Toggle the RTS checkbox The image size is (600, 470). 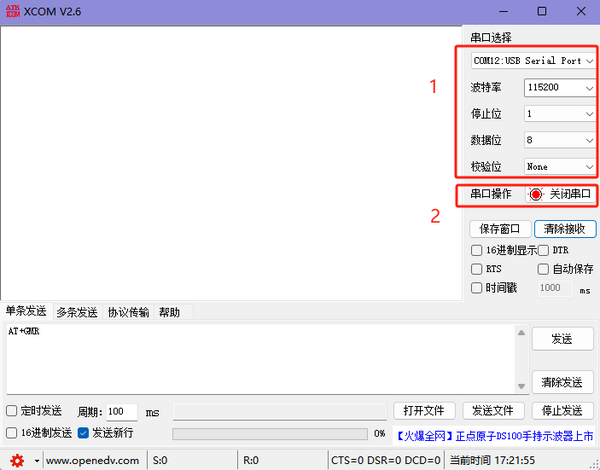click(476, 269)
